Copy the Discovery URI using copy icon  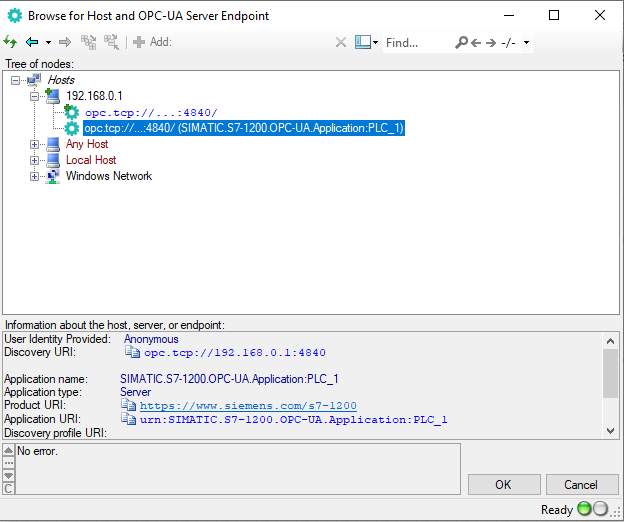(x=132, y=352)
